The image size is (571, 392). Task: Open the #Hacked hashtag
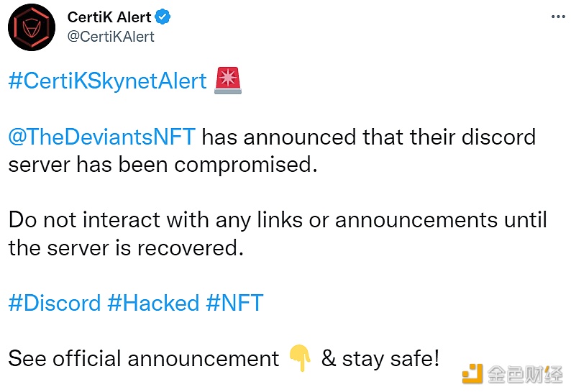click(x=152, y=303)
